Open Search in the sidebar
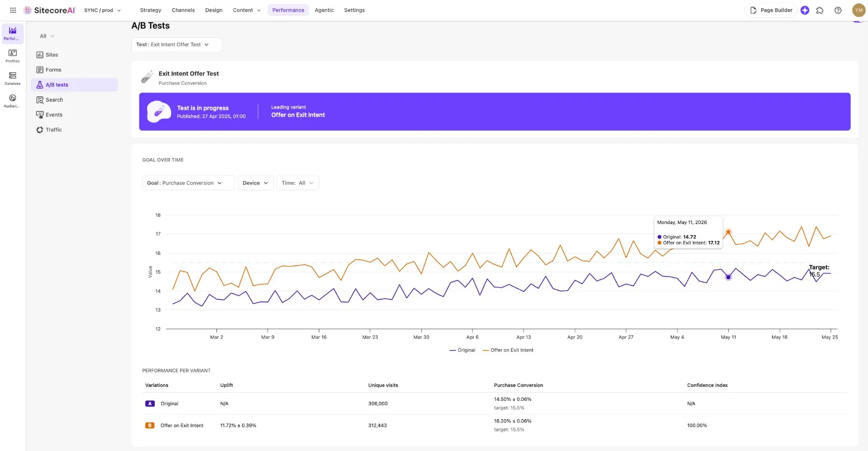Viewport: 868px width, 451px height. 74,100
